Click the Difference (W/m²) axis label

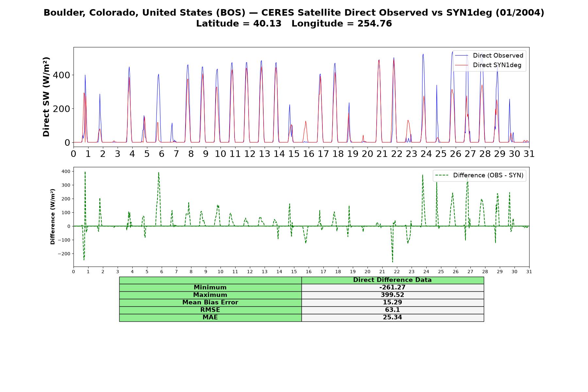click(53, 217)
